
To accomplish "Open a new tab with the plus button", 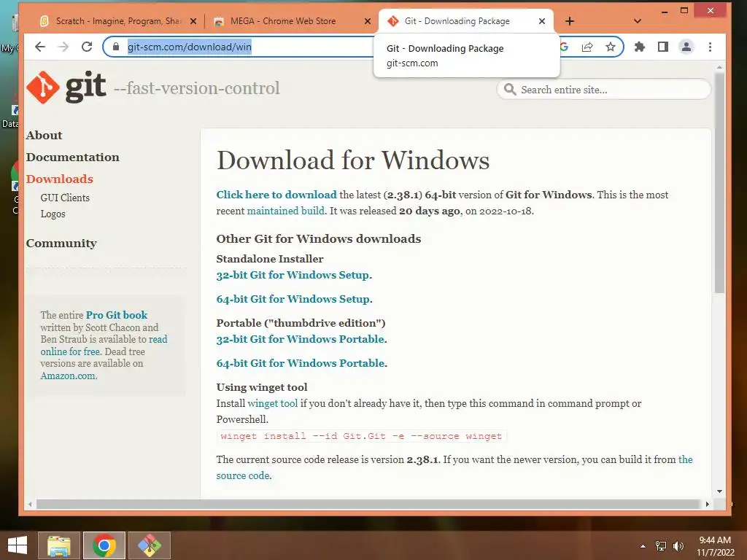I will click(569, 21).
